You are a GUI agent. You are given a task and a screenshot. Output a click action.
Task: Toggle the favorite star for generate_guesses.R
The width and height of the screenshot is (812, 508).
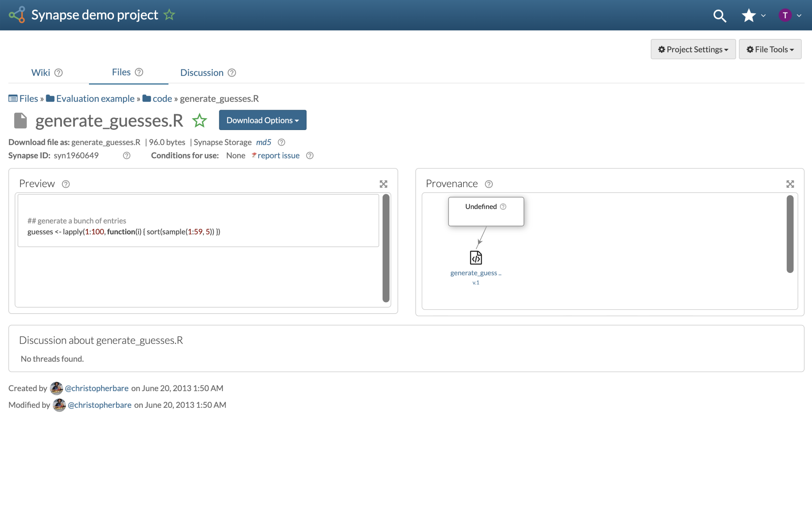click(200, 121)
